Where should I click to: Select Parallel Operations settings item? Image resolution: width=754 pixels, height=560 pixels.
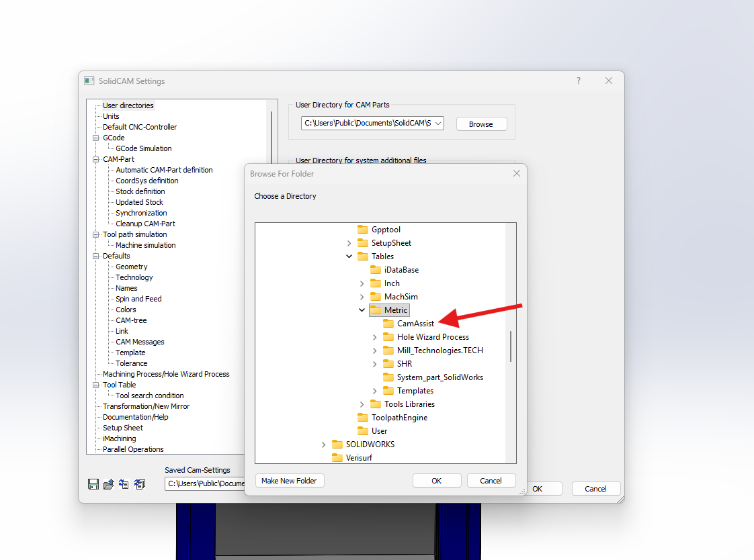tap(133, 449)
